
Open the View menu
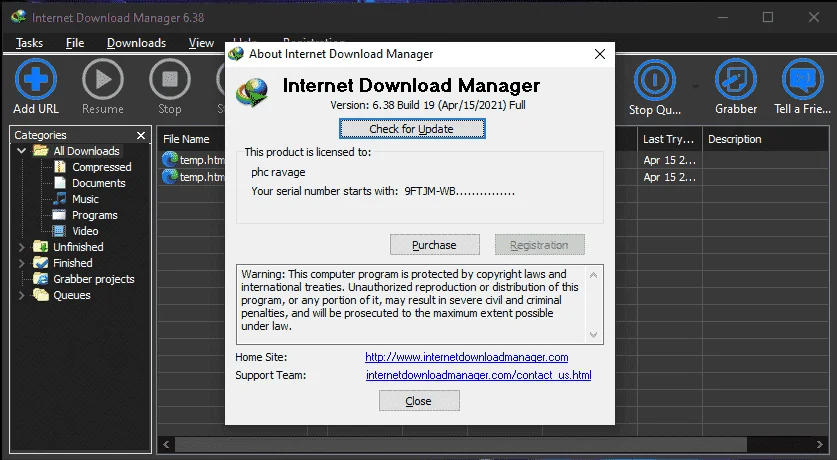pyautogui.click(x=201, y=43)
